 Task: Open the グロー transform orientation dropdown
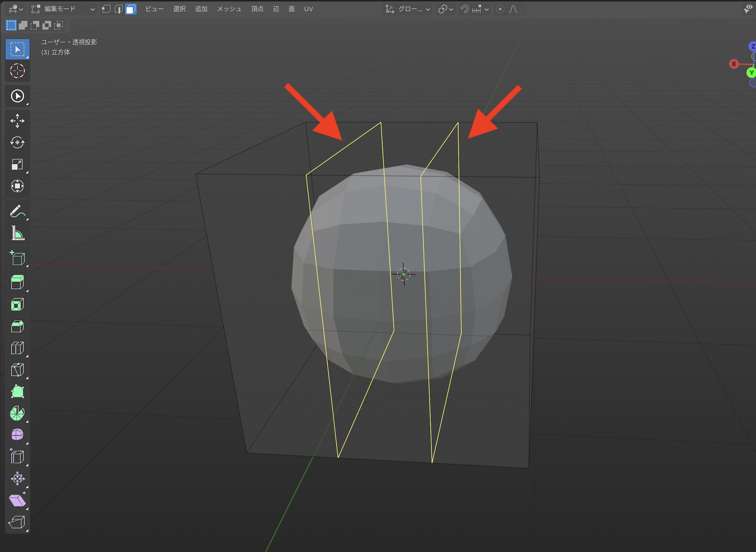[x=408, y=9]
